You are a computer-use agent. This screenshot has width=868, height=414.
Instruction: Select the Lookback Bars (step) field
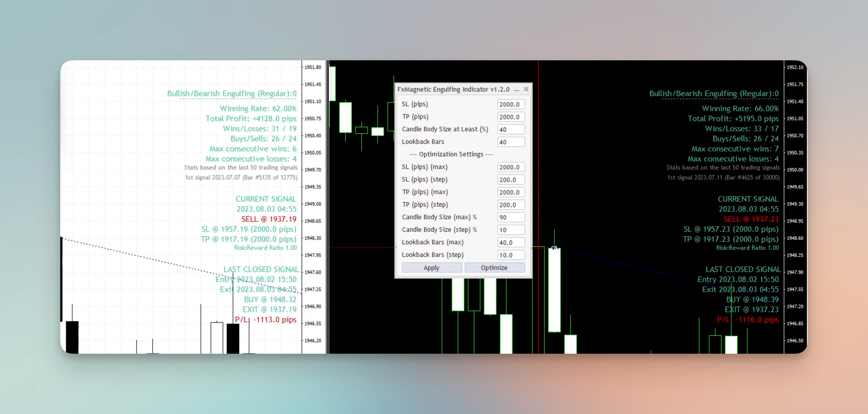tap(511, 255)
